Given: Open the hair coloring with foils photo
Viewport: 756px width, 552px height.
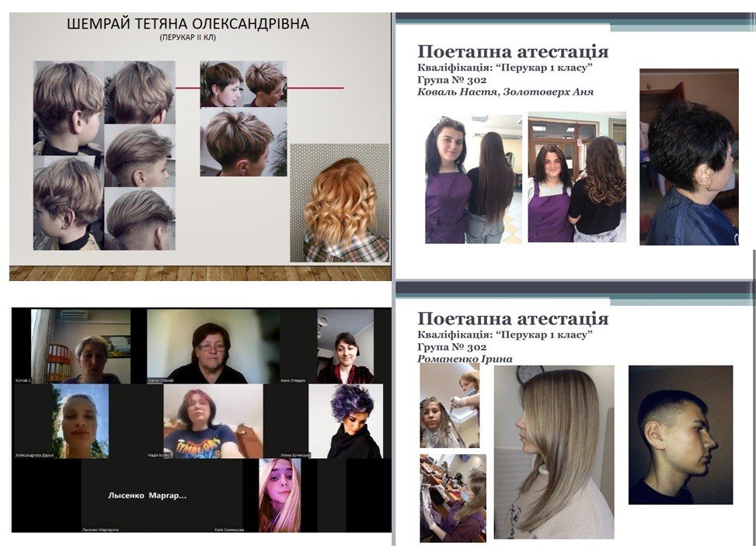Looking at the screenshot, I should pos(450,405).
